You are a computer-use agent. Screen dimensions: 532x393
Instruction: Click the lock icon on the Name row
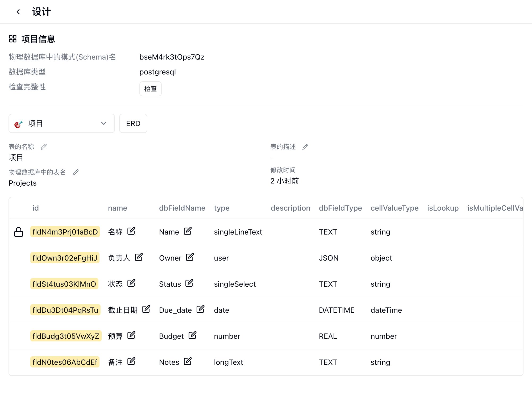tap(19, 232)
